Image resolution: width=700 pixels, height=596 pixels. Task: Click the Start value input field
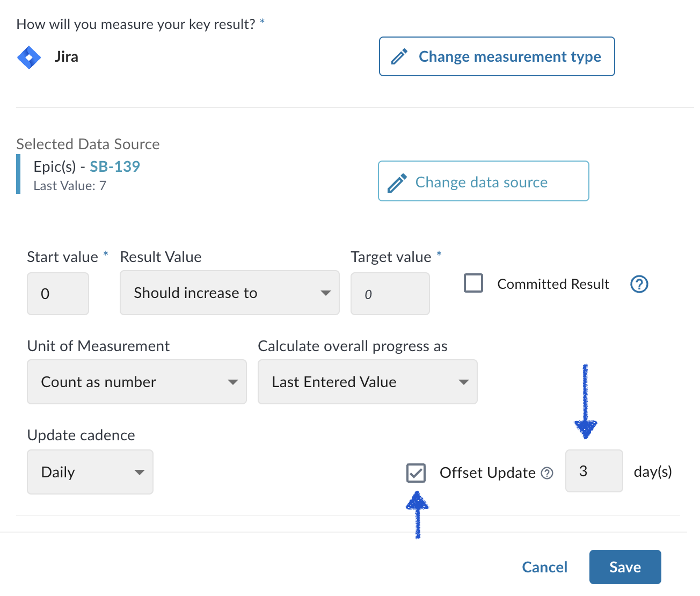[x=58, y=294]
